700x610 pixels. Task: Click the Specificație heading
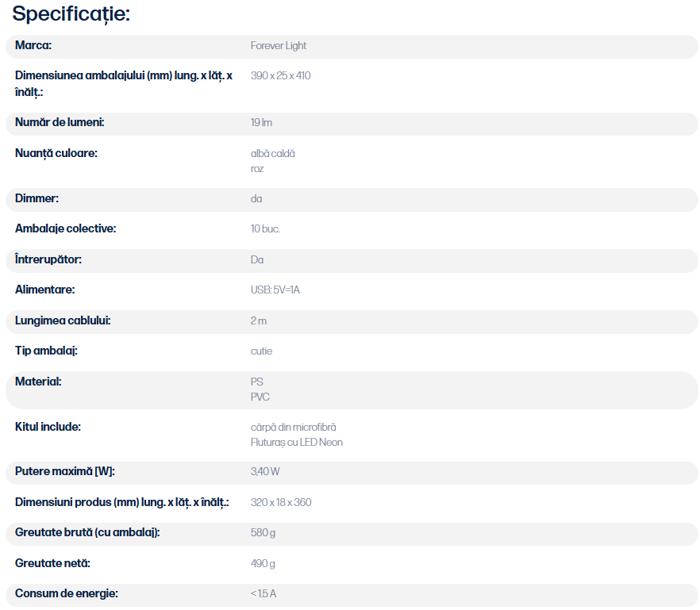coord(71,13)
